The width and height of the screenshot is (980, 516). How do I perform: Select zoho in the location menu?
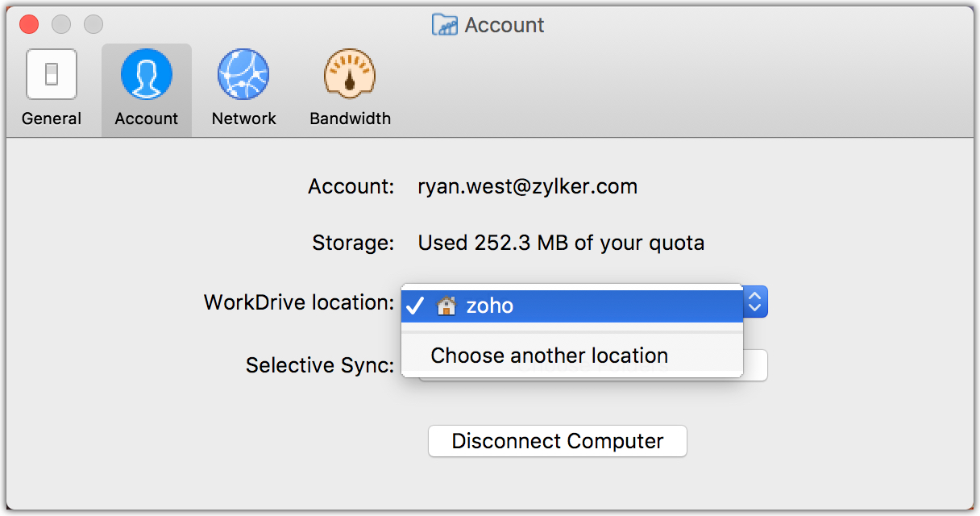pyautogui.click(x=490, y=306)
